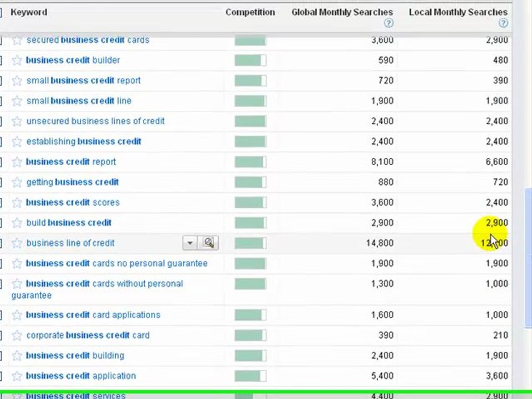Open dropdown arrow next to 'business line of credit'
The image size is (532, 399).
(190, 243)
